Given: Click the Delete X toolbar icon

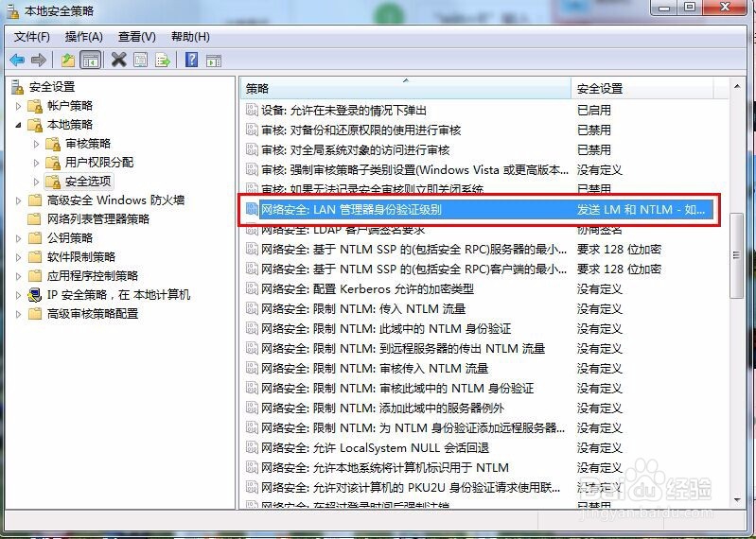Looking at the screenshot, I should [x=118, y=61].
